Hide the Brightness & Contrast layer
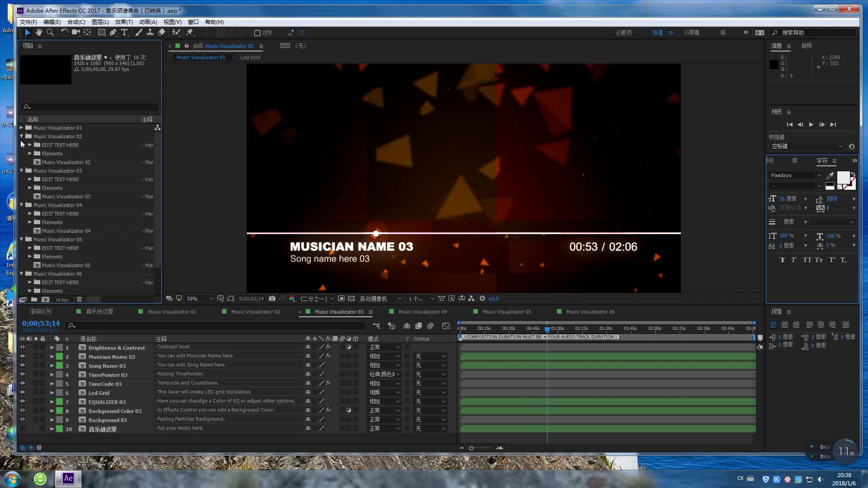 point(22,347)
